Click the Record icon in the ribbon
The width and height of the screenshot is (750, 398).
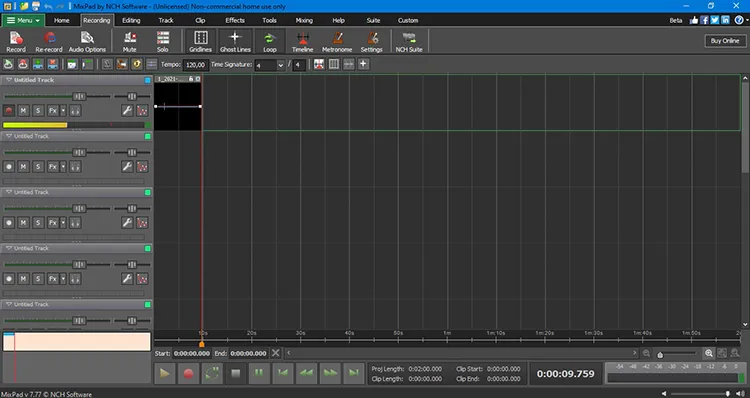tap(16, 41)
